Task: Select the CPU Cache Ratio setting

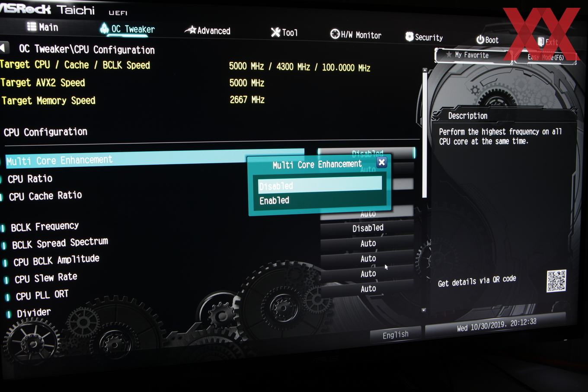Action: pos(45,196)
